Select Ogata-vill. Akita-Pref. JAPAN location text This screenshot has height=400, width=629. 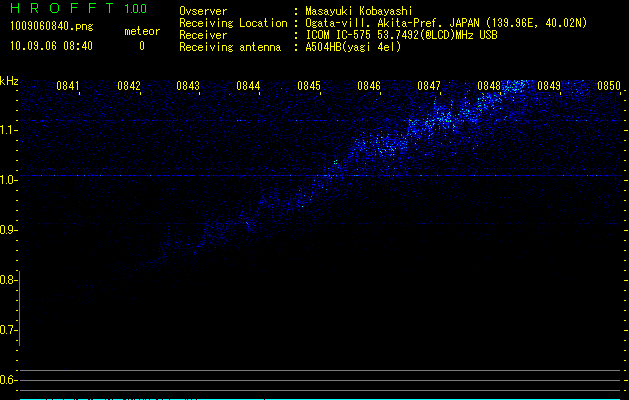pyautogui.click(x=446, y=23)
